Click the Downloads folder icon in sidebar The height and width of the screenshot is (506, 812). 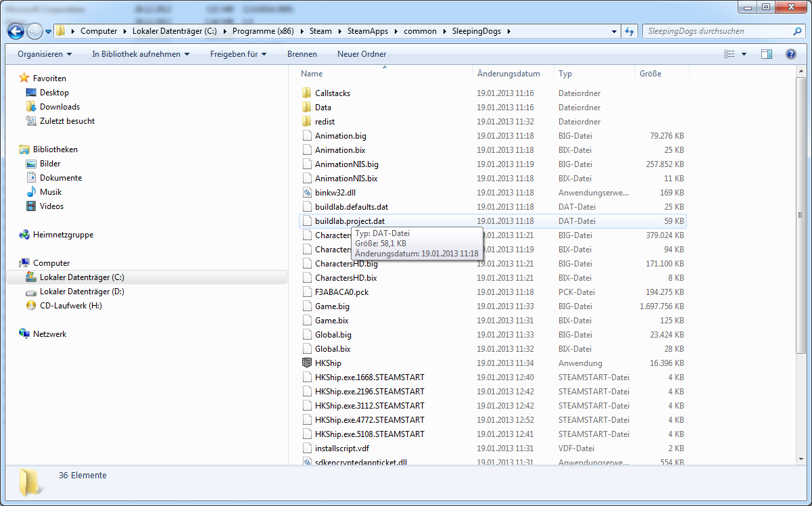pos(31,107)
